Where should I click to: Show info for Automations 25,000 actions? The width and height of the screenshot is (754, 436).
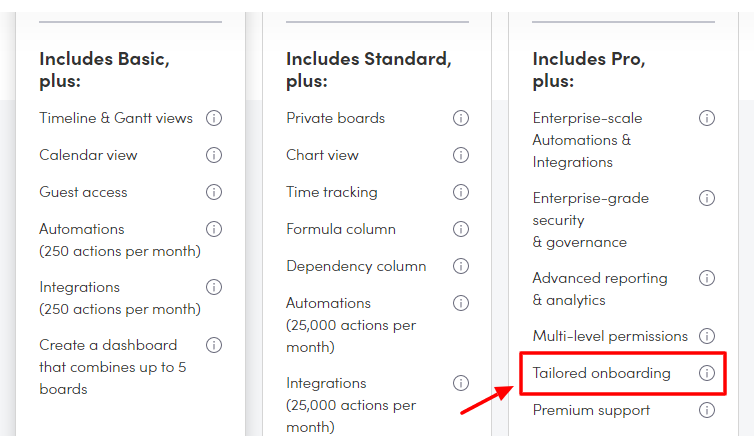[x=460, y=303]
